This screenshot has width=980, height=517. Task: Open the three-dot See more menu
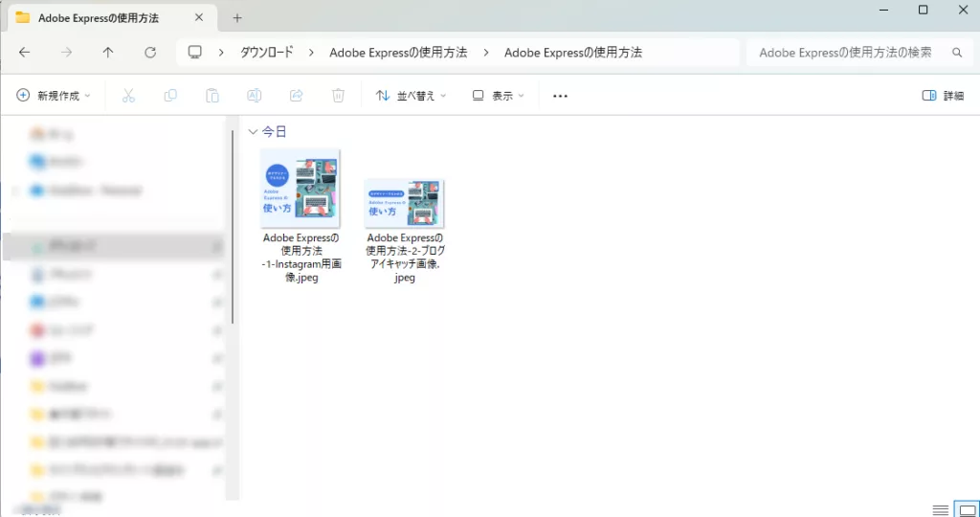561,96
